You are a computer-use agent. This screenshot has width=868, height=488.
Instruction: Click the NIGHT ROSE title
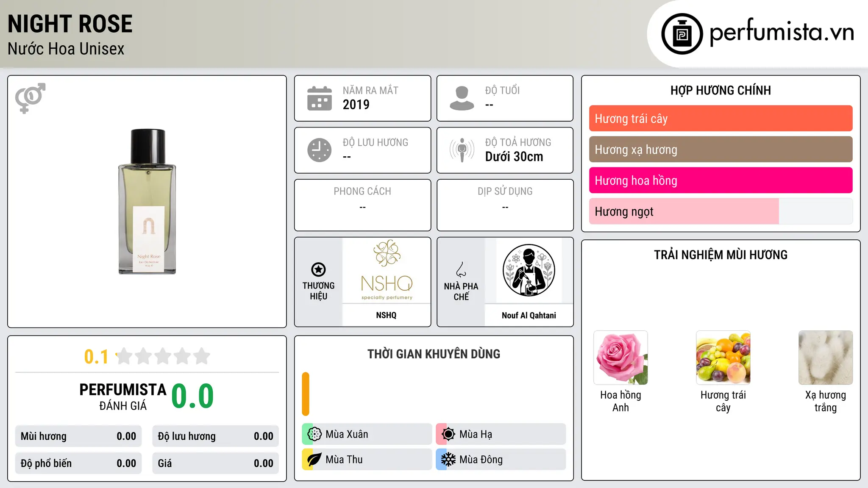(x=70, y=24)
